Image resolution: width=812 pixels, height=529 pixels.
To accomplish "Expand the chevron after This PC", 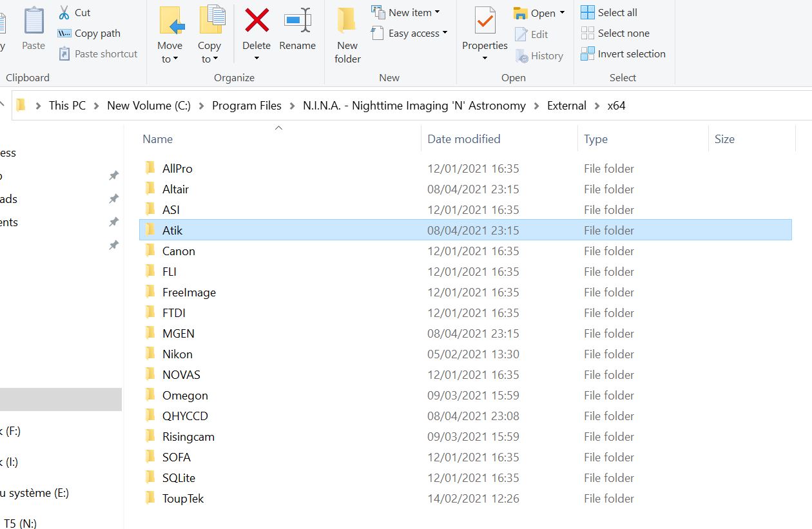I will pyautogui.click(x=97, y=106).
